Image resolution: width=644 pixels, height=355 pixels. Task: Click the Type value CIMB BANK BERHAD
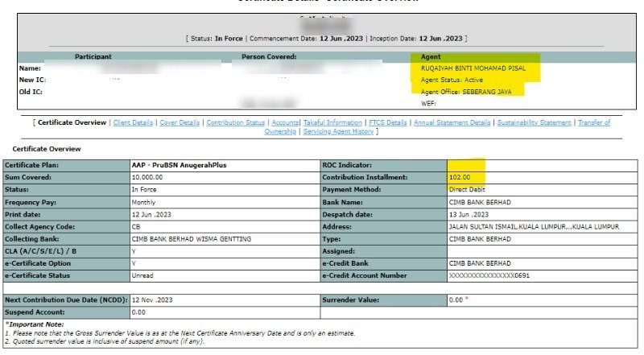[480, 239]
